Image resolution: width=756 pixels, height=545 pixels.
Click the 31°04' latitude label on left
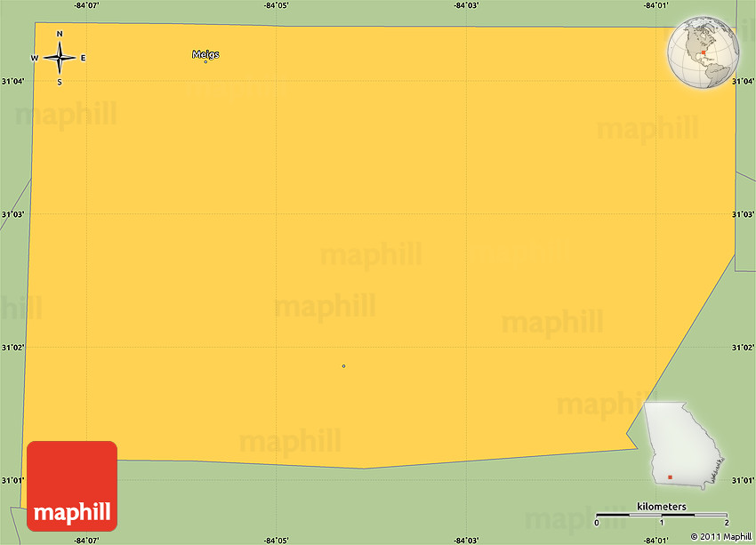[x=12, y=81]
